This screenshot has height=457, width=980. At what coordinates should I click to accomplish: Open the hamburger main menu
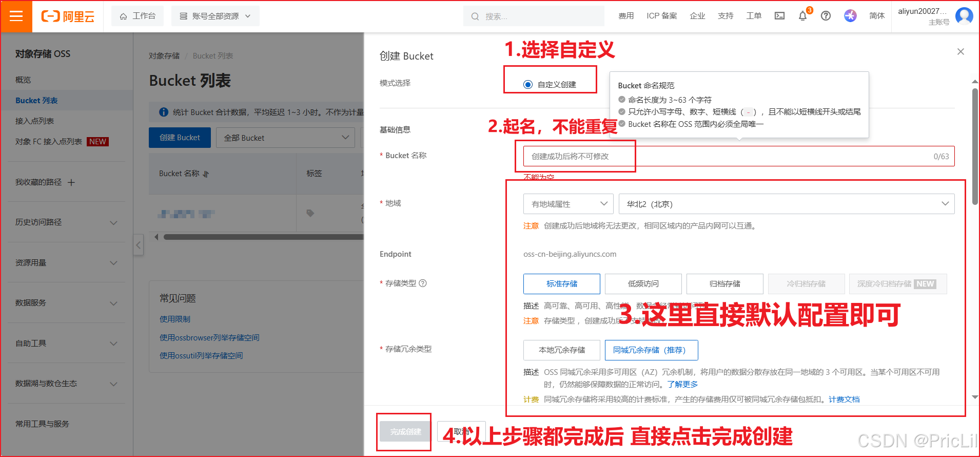pos(16,16)
